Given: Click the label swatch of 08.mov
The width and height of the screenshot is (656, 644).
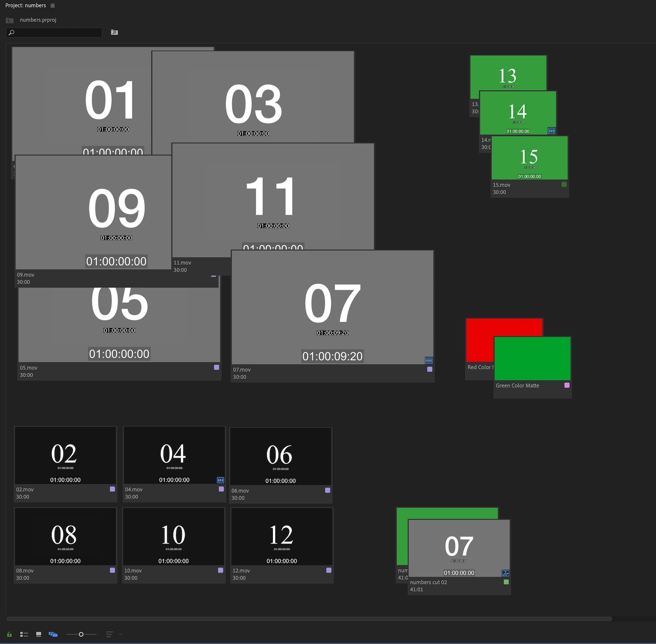Looking at the screenshot, I should click(x=112, y=570).
